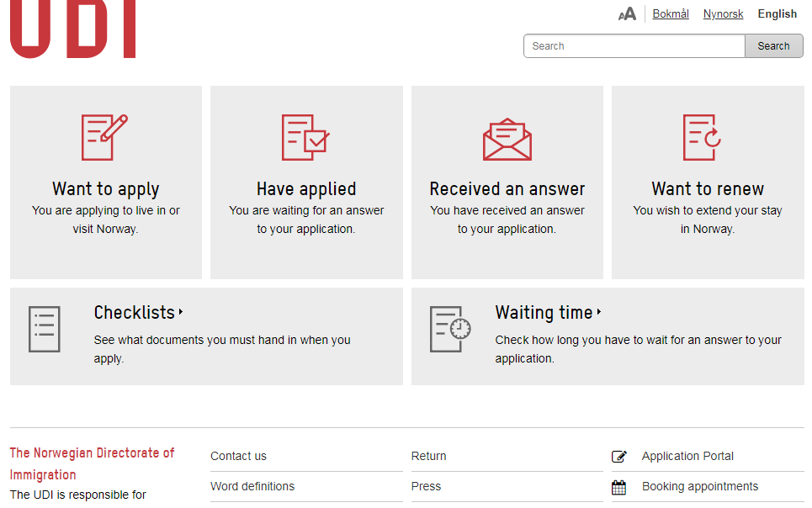Open the Application Portal link
This screenshot has width=812, height=508.
pyautogui.click(x=687, y=456)
